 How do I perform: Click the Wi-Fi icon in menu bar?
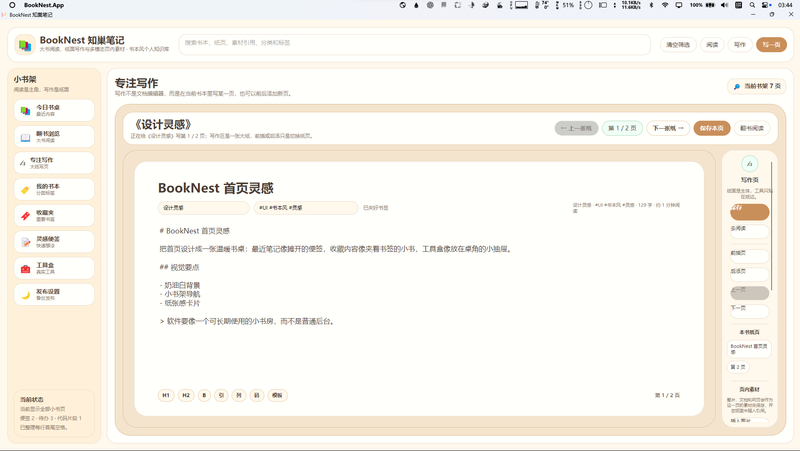[x=665, y=5]
